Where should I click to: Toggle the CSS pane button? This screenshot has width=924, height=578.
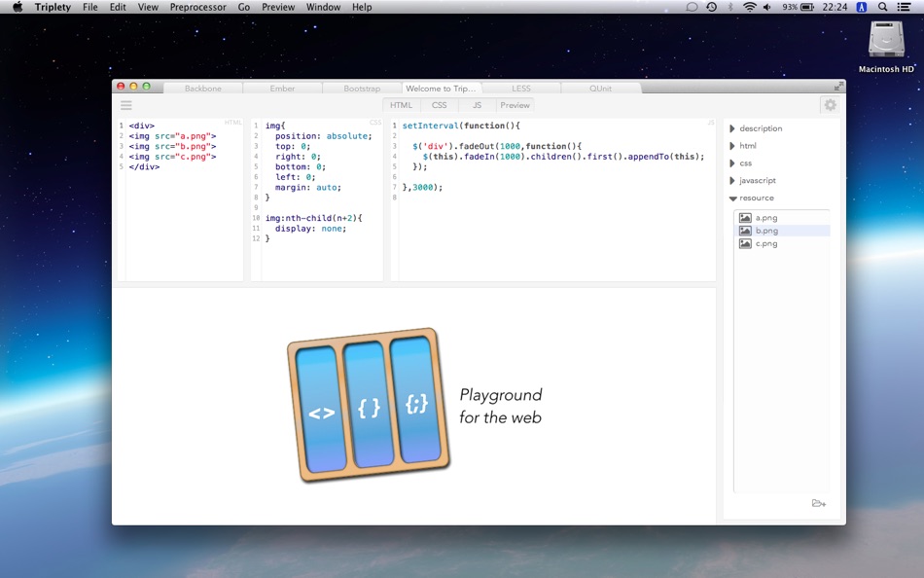pyautogui.click(x=439, y=105)
